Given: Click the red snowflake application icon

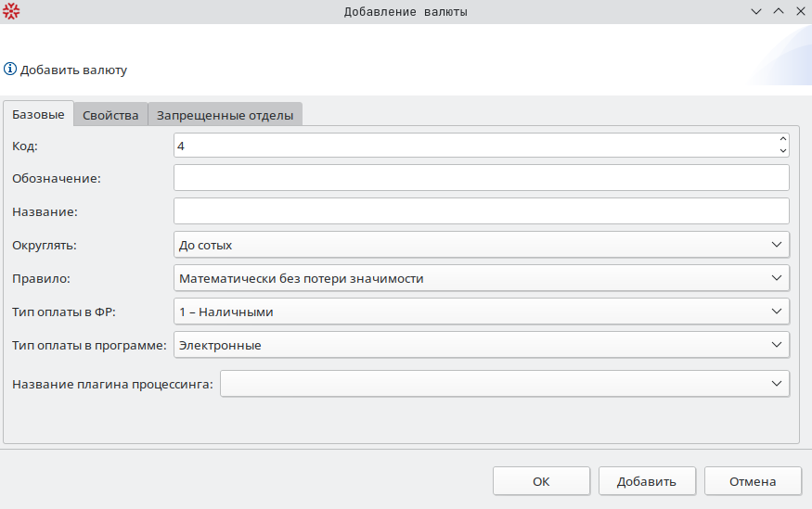Looking at the screenshot, I should 11,11.
